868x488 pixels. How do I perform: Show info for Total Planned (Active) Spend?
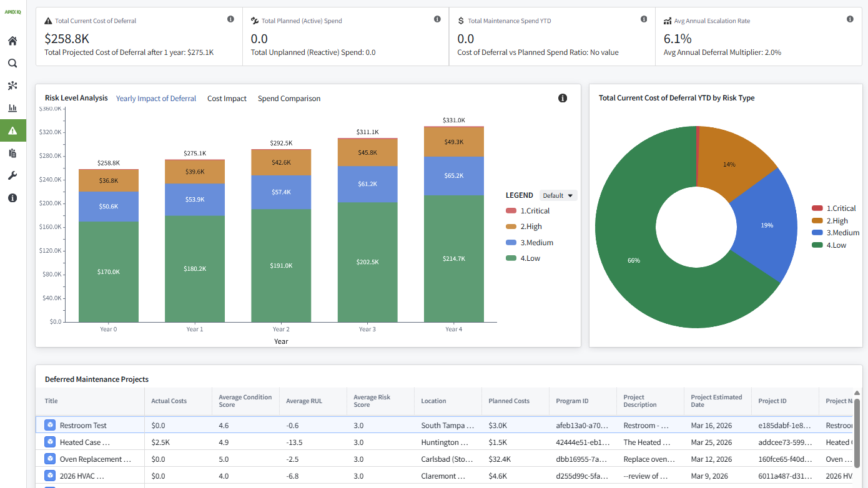pyautogui.click(x=437, y=19)
